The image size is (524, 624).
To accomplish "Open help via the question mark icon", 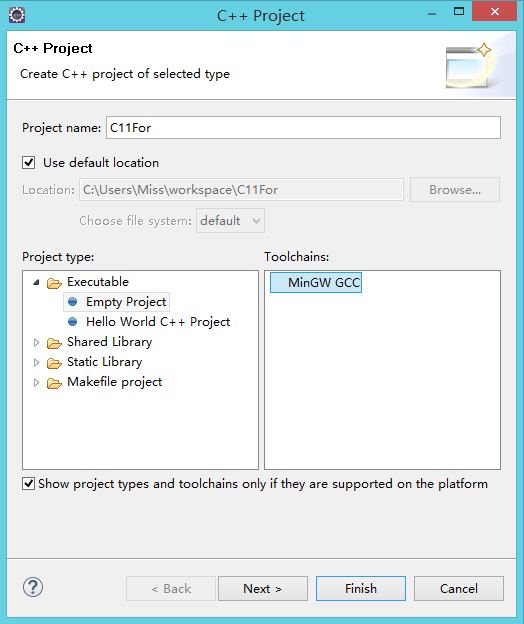I will [33, 587].
